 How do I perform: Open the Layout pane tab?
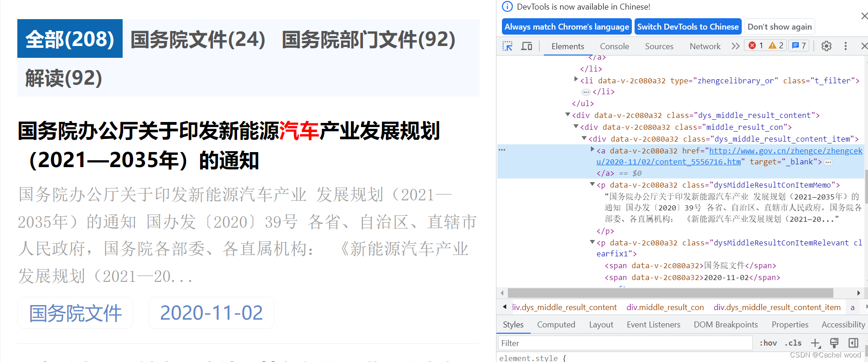(601, 324)
